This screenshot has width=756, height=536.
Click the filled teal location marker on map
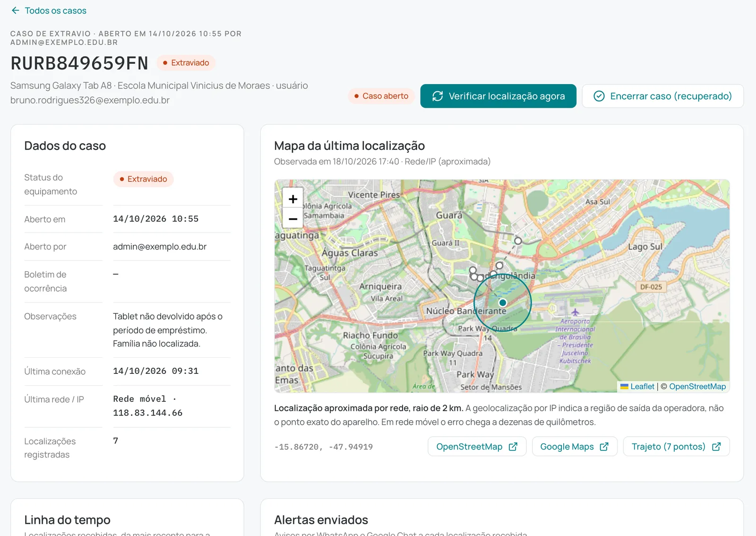(503, 303)
